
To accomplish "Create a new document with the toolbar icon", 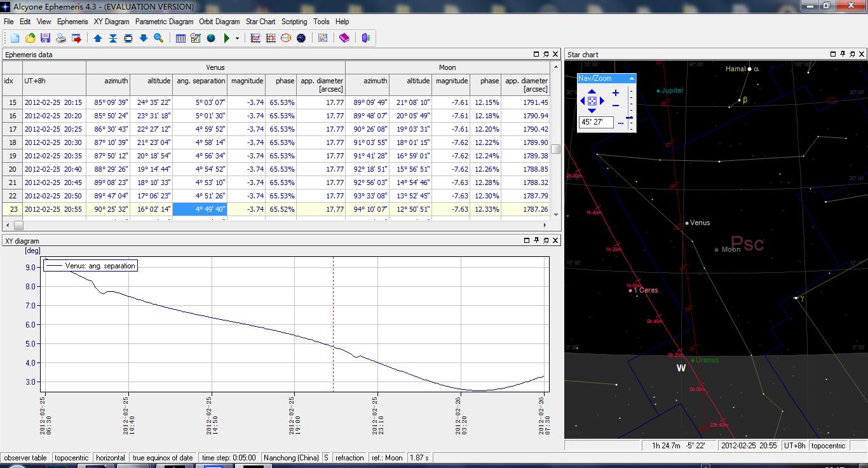I will coord(15,38).
